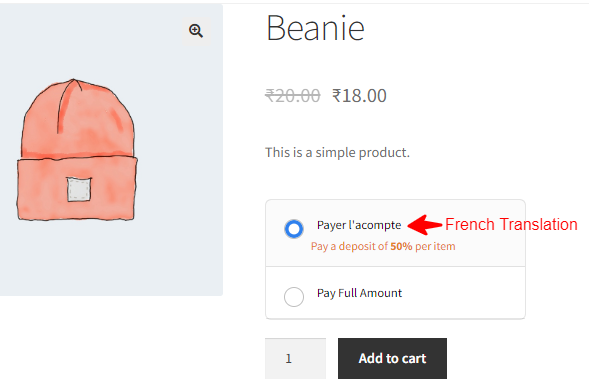Click the word Payer in the deposit option
The image size is (589, 388).
click(x=331, y=225)
